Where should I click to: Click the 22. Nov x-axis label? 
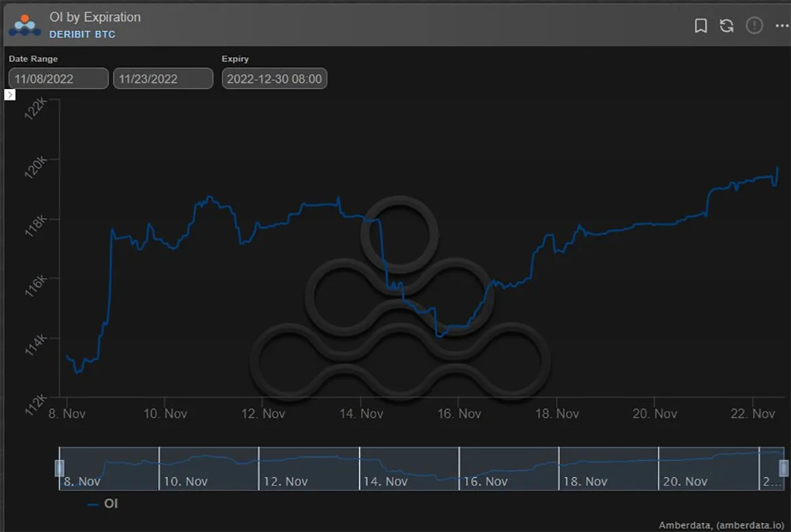753,414
